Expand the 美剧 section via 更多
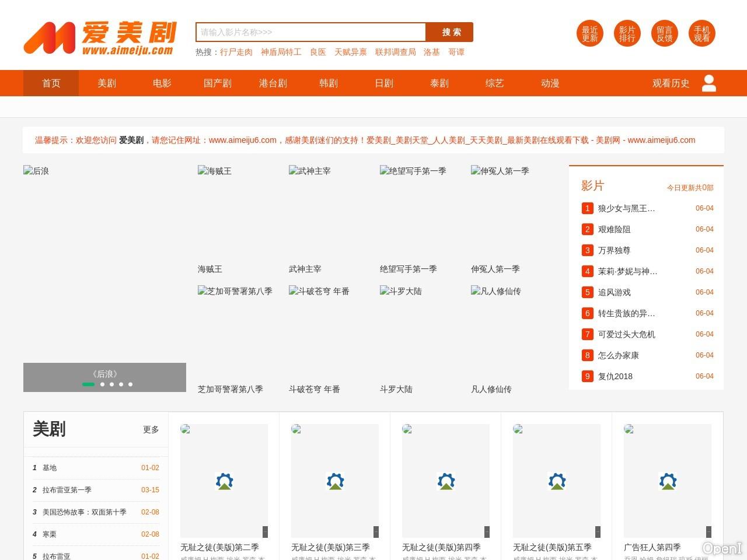This screenshot has height=560, width=747. pos(151,430)
